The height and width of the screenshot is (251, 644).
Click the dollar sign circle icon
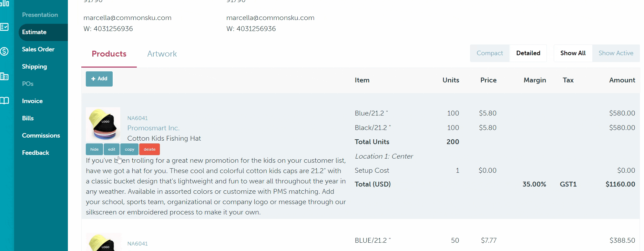coord(4,51)
